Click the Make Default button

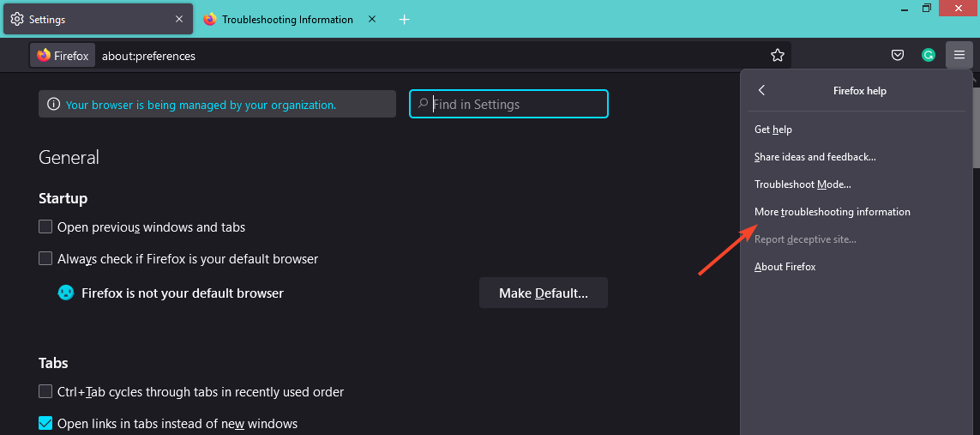(x=544, y=293)
